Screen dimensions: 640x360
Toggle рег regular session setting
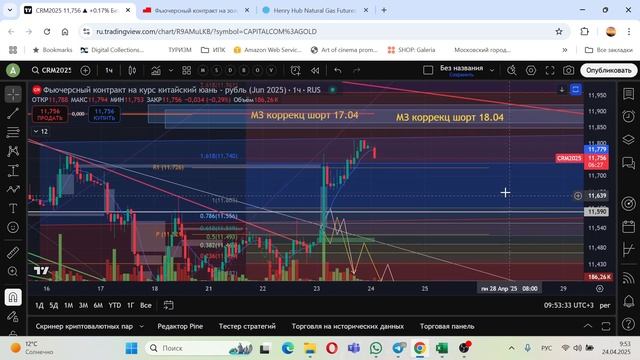(x=605, y=305)
